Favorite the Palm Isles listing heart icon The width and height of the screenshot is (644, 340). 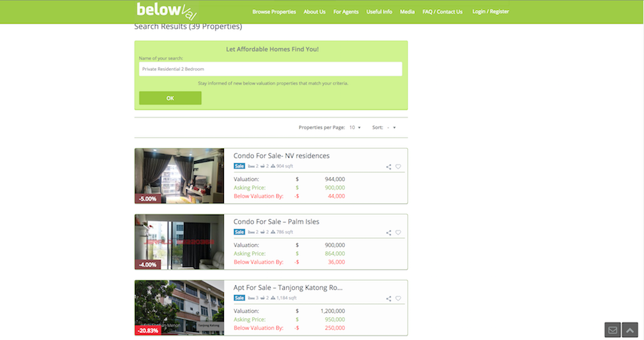tap(399, 233)
